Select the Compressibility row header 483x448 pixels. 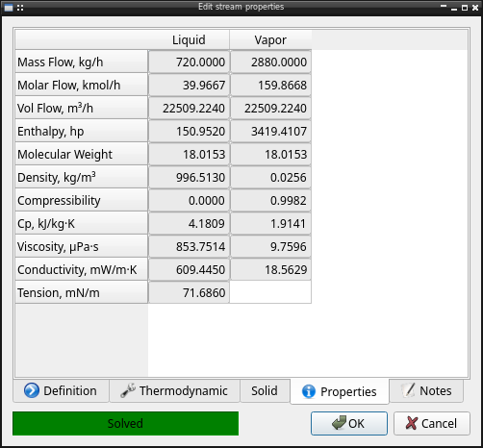(x=82, y=200)
